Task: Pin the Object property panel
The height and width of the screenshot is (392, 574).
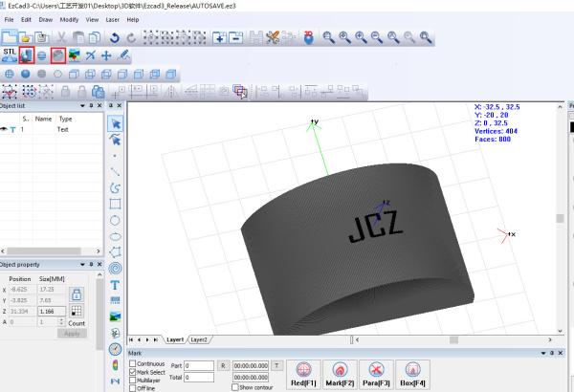Action: [x=91, y=264]
